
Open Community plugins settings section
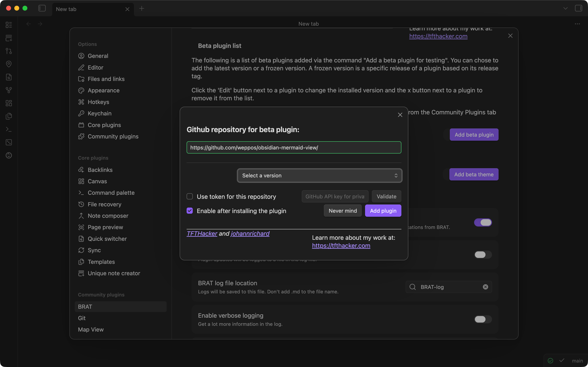click(x=113, y=136)
